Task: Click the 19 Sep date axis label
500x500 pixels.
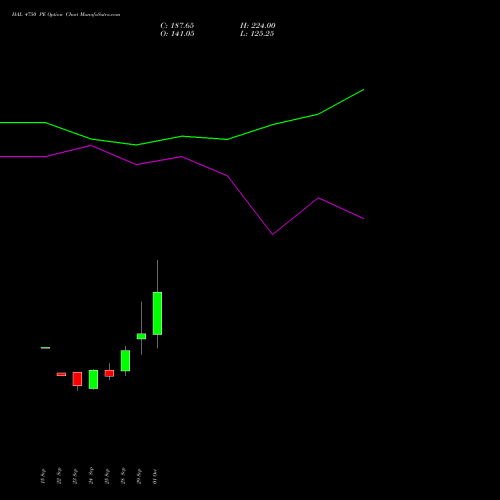Action: coord(43,476)
